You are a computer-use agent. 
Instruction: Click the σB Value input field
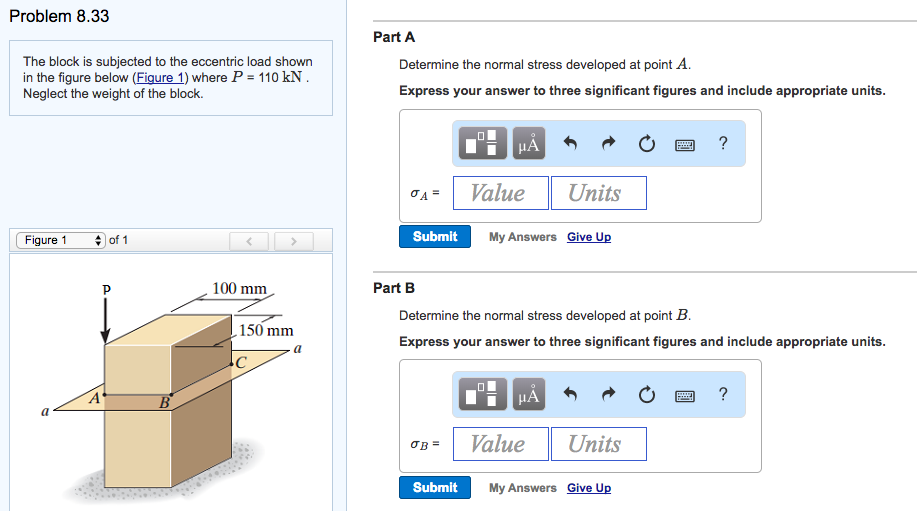(501, 444)
